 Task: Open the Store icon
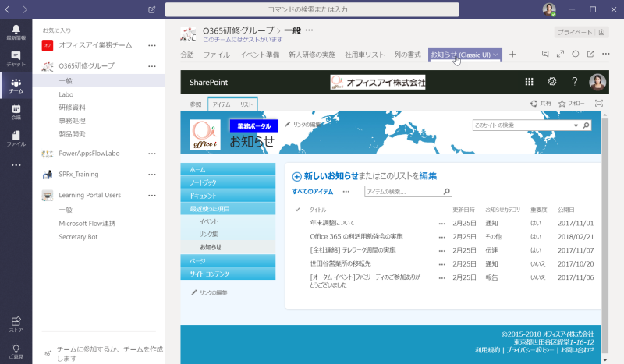pos(16,324)
